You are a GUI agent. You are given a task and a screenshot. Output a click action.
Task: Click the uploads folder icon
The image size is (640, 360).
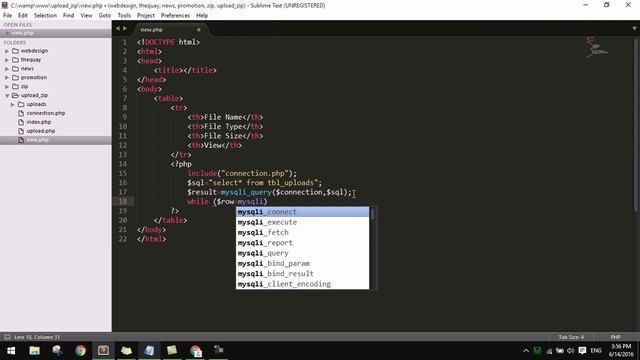pyautogui.click(x=21, y=104)
